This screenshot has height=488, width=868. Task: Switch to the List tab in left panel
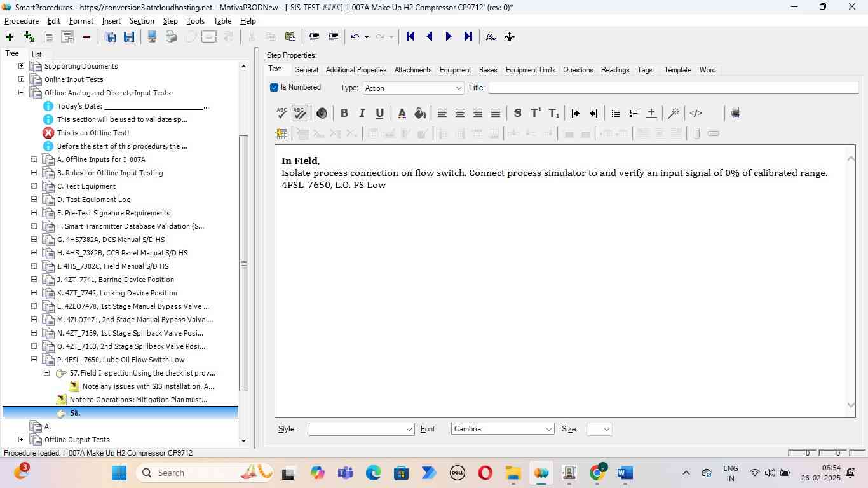(36, 55)
